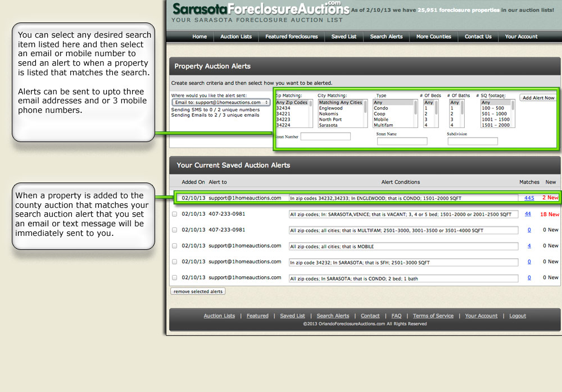Open the FAQ link in the footer
562x392 pixels.
(396, 316)
